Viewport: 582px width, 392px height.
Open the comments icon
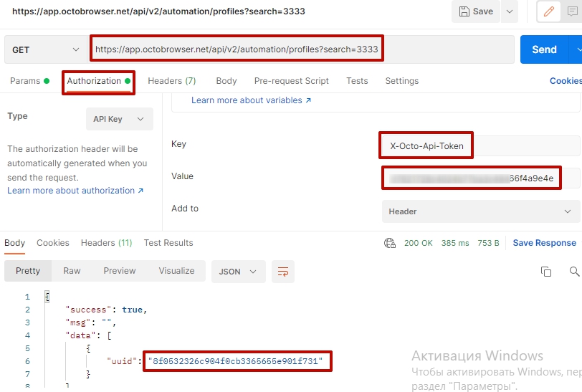[573, 11]
